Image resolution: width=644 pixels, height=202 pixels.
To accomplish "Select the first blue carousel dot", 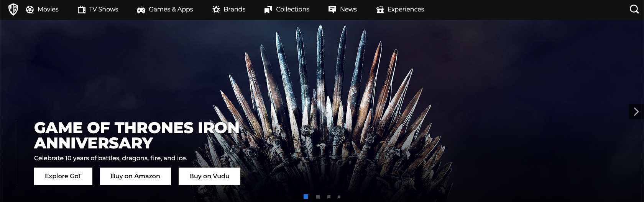I will tap(306, 197).
